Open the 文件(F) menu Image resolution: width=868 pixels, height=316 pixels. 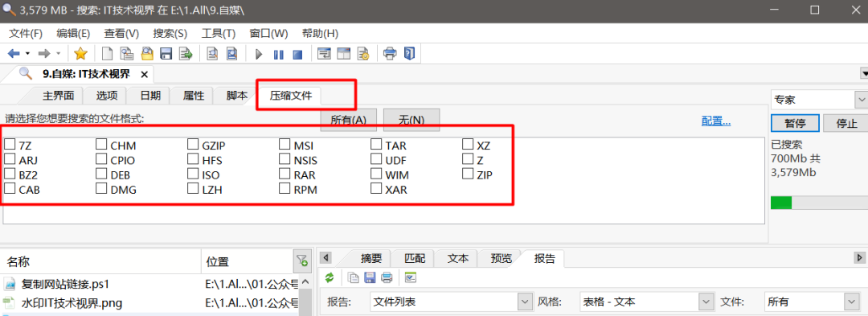click(26, 33)
